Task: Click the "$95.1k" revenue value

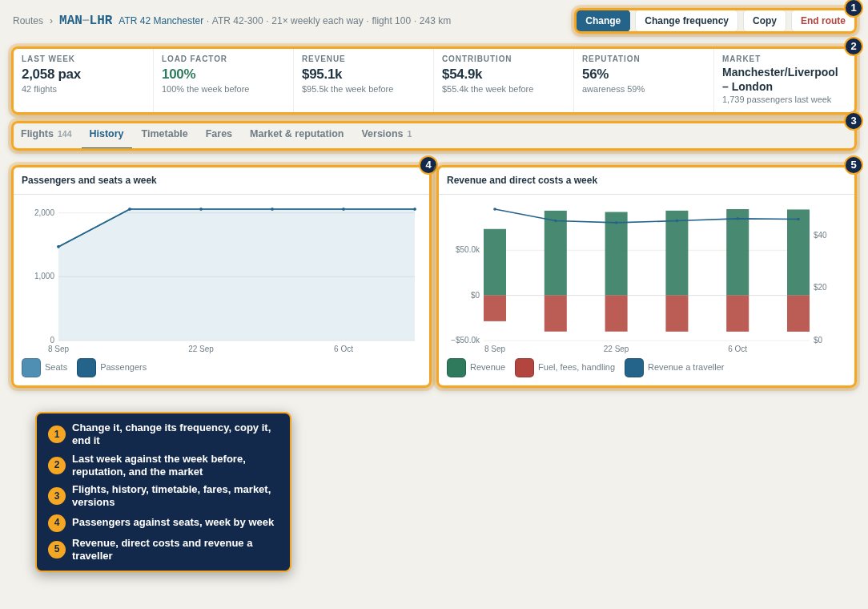Action: [322, 74]
